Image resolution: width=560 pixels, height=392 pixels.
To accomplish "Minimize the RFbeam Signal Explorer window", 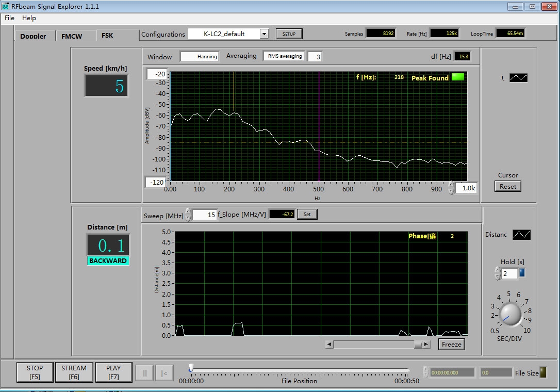I will [x=515, y=6].
